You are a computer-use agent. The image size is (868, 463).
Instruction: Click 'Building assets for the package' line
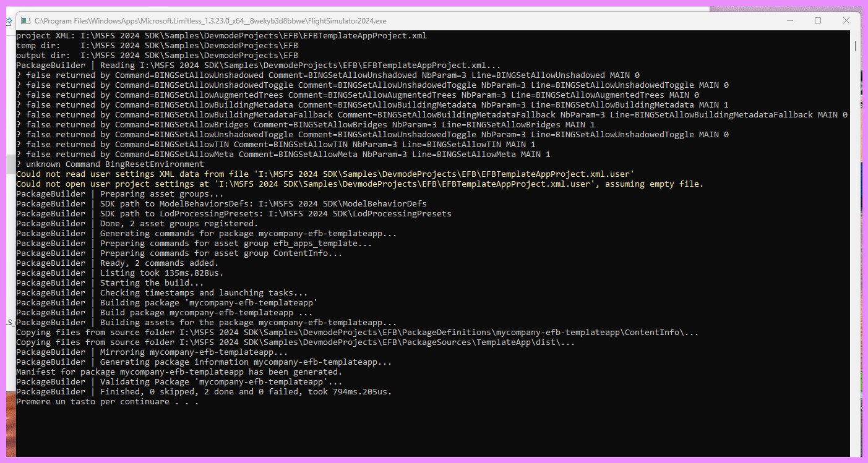click(207, 323)
